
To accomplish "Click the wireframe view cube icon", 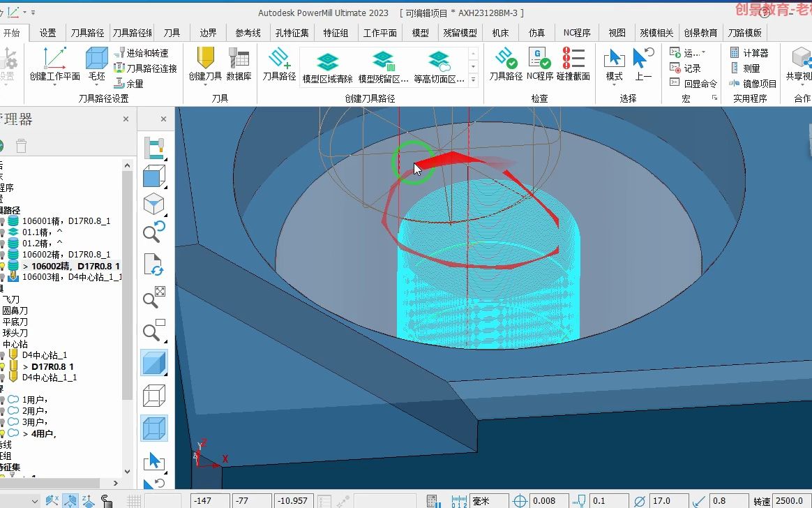I will (x=153, y=396).
